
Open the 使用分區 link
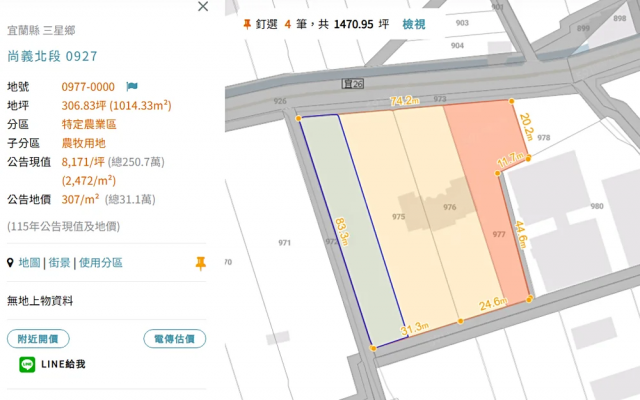coord(100,263)
